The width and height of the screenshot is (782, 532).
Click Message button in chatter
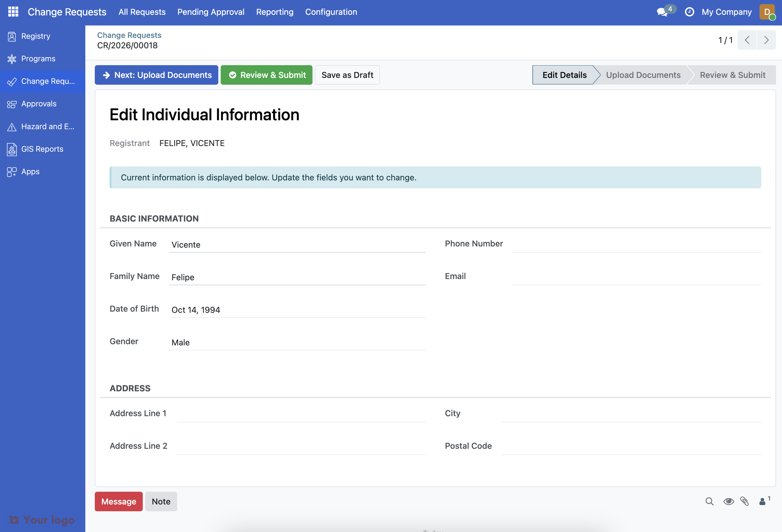point(119,501)
